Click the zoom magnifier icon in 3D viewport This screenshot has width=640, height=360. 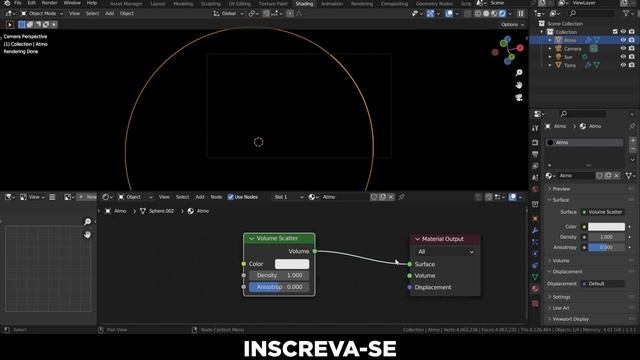[x=519, y=73]
